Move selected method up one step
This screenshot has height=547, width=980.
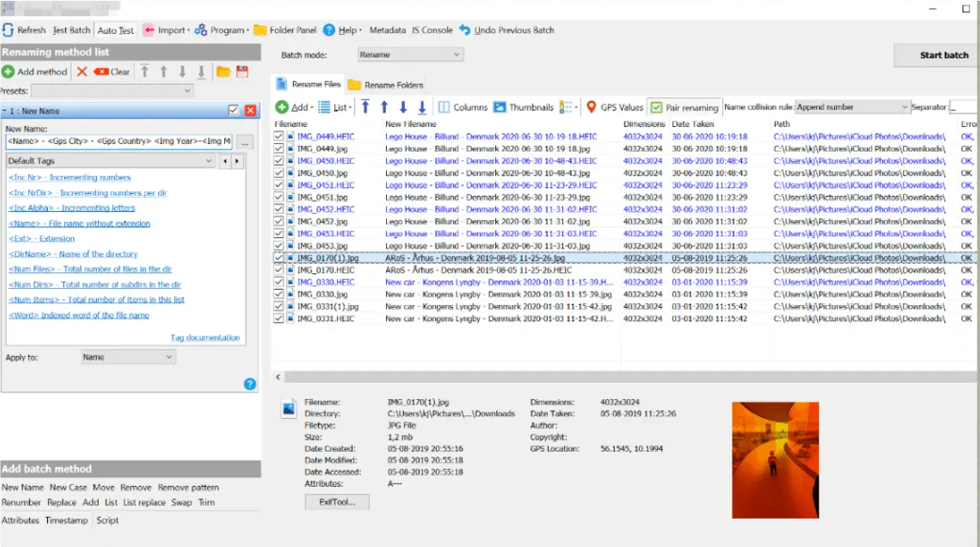tap(164, 72)
